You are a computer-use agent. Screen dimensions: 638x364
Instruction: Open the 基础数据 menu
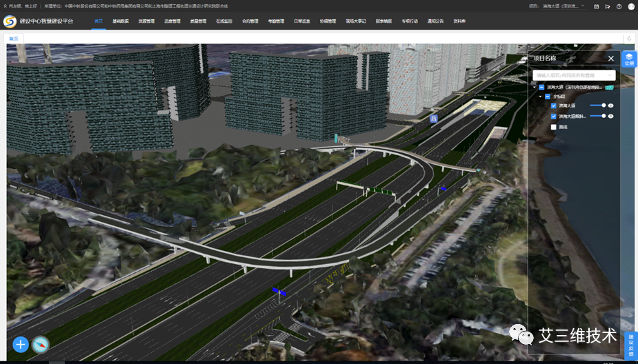click(x=121, y=21)
